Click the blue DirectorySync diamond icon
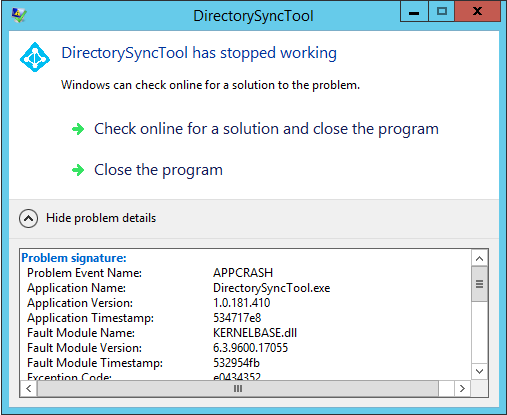 [x=35, y=57]
